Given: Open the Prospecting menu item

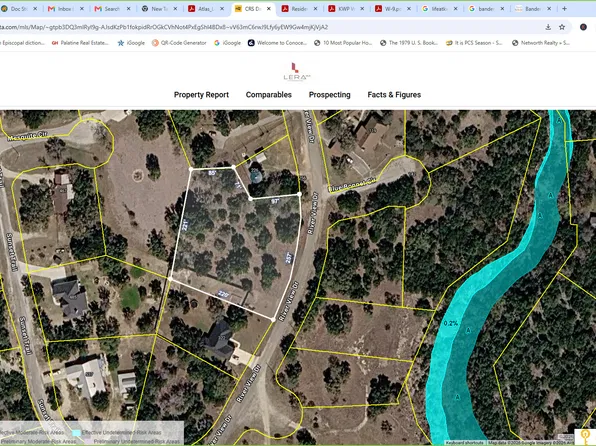Looking at the screenshot, I should coord(329,95).
